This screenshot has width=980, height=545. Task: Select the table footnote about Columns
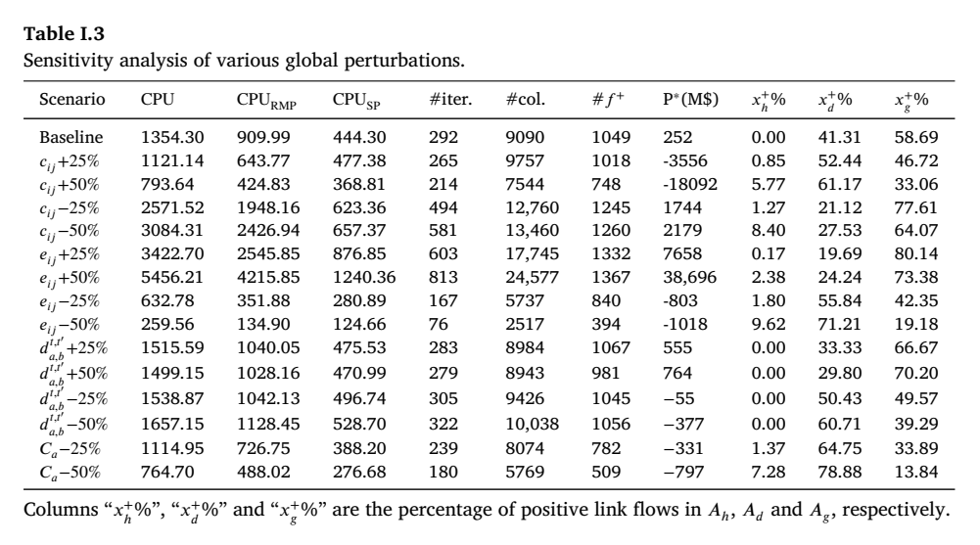click(x=487, y=511)
